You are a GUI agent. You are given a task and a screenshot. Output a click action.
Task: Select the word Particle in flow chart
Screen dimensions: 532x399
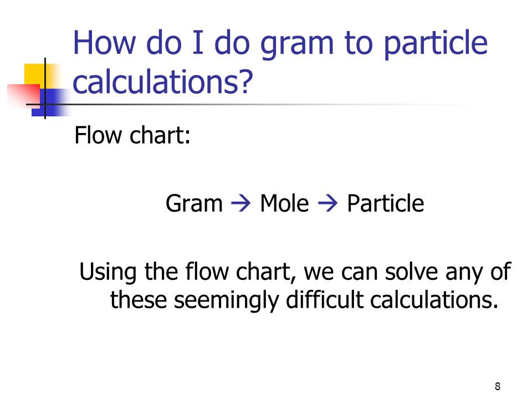[386, 203]
